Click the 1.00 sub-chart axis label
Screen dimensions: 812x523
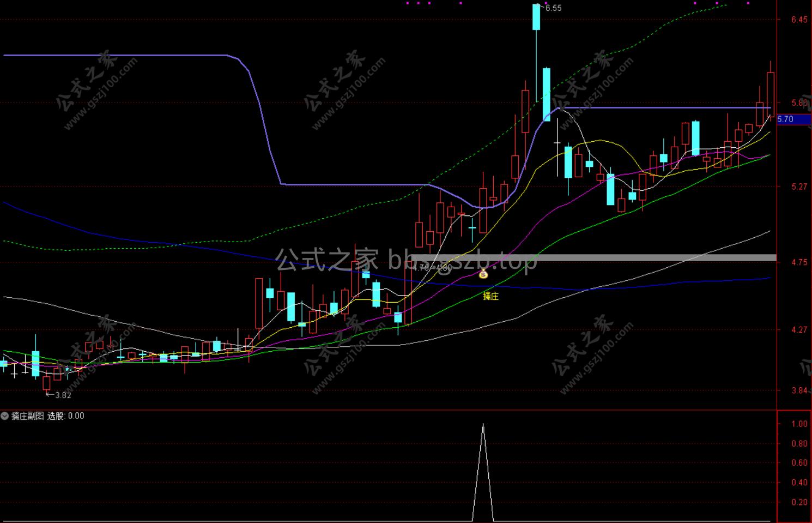click(799, 424)
